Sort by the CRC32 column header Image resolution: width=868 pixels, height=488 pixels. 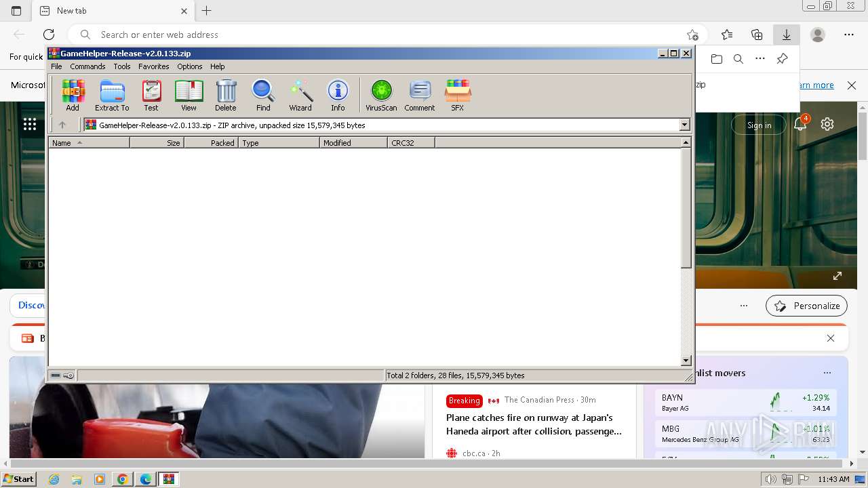tap(411, 143)
